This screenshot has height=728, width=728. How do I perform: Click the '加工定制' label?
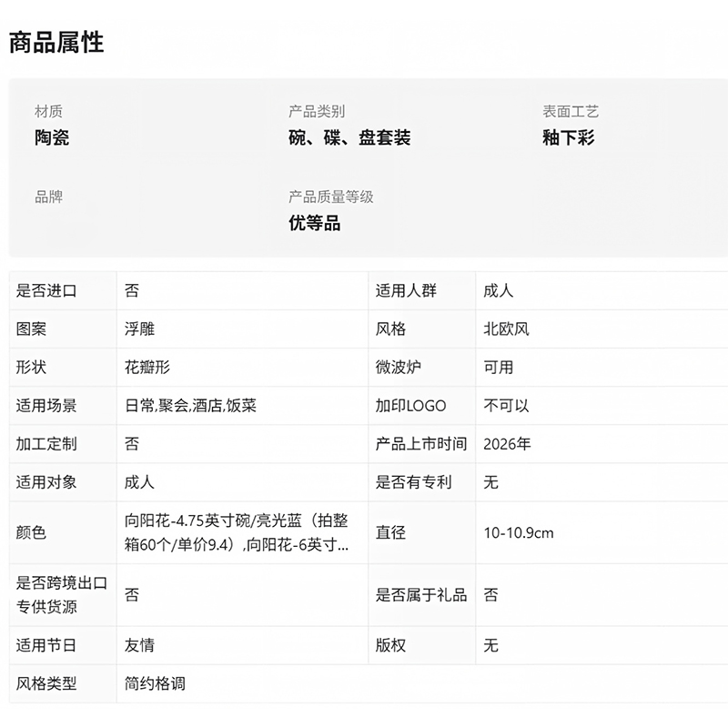[x=46, y=444]
